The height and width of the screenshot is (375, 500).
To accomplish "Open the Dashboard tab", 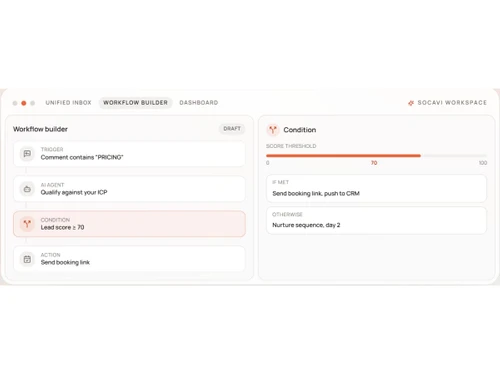I will click(199, 103).
